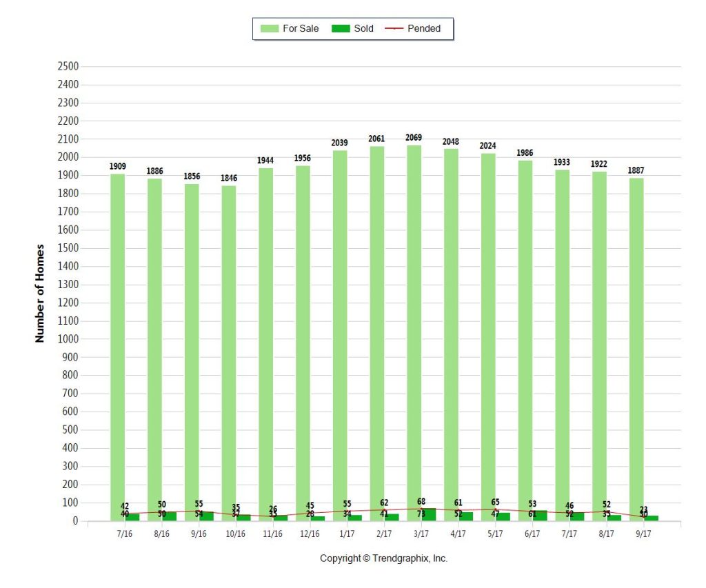The image size is (706, 588).
Task: Click the value label 2061
Action: [x=376, y=139]
